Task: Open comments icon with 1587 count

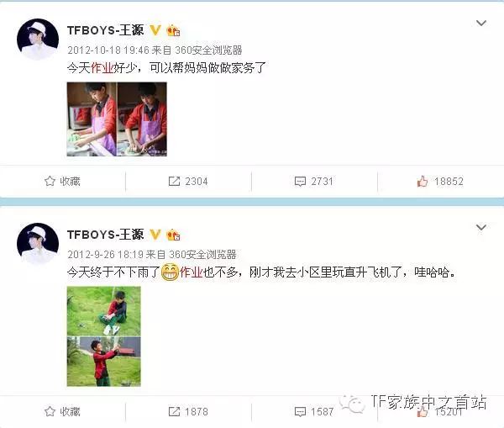Action: [x=300, y=411]
